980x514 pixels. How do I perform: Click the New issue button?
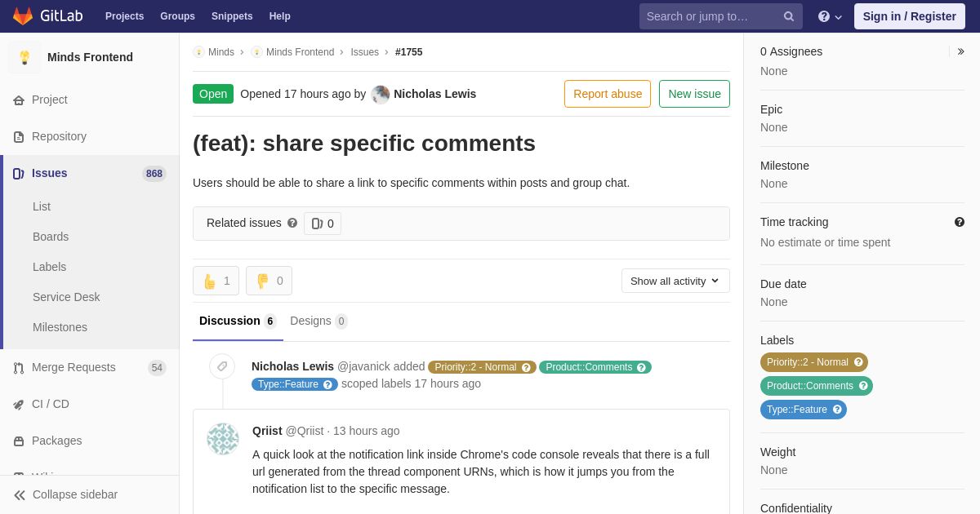tap(694, 94)
